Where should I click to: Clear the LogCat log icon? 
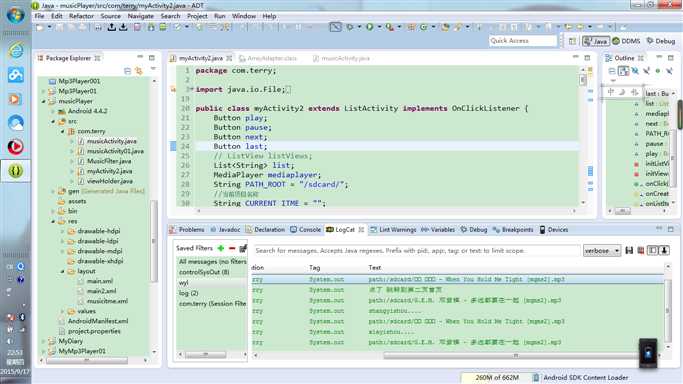pos(641,250)
